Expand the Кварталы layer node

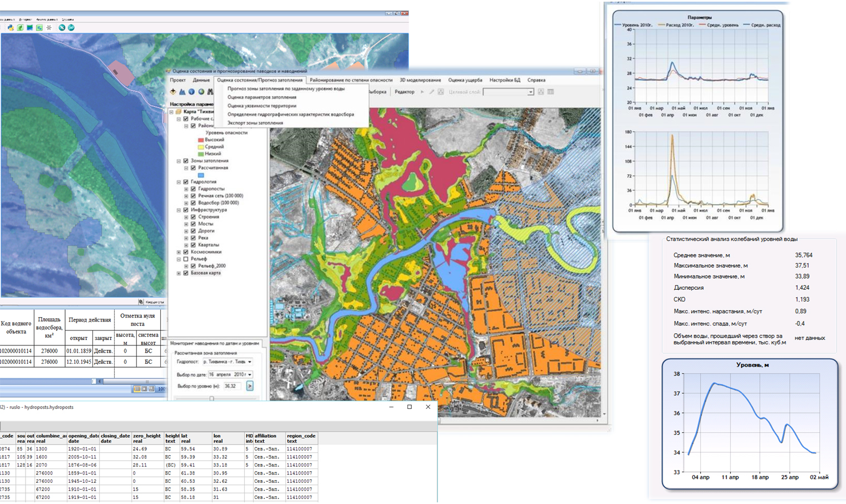186,245
